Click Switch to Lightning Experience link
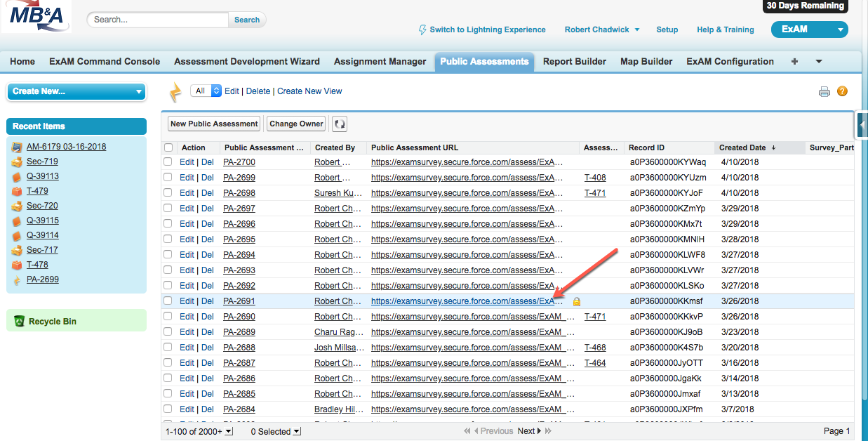Screen dimensions: 868x441 pyautogui.click(x=488, y=29)
